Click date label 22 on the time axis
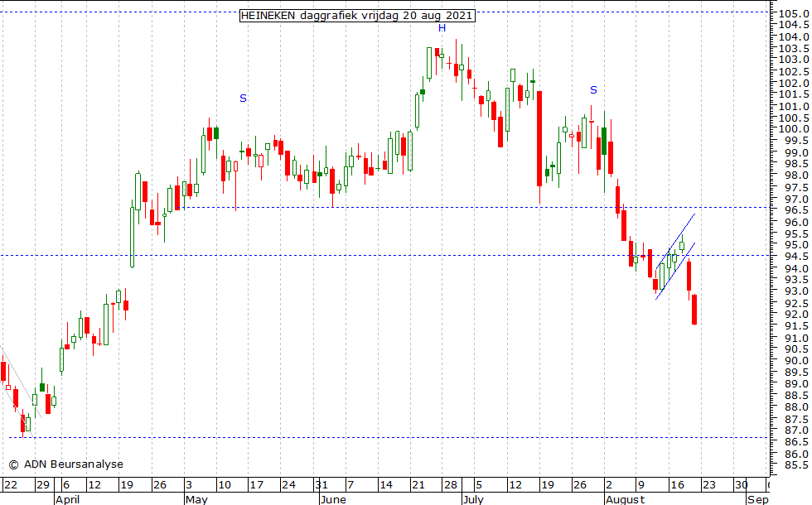Screen dimensions: 812x505 pyautogui.click(x=10, y=485)
